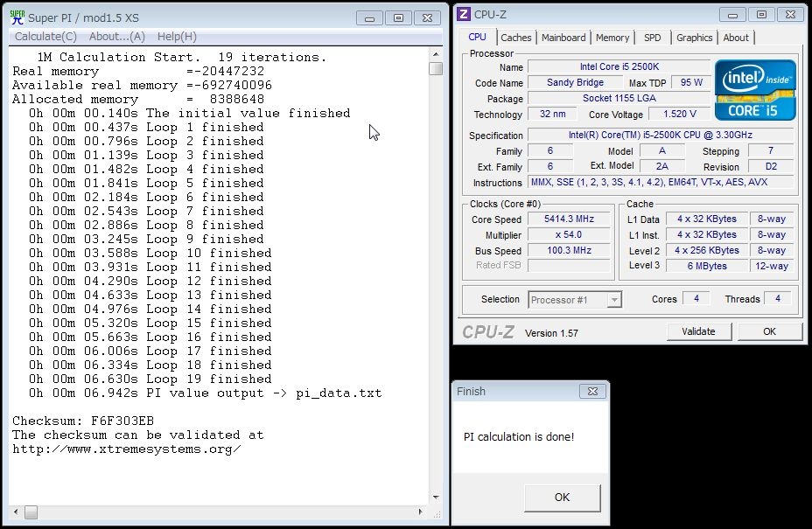The width and height of the screenshot is (812, 529).
Task: Close the CPU-Z window
Action: [789, 13]
